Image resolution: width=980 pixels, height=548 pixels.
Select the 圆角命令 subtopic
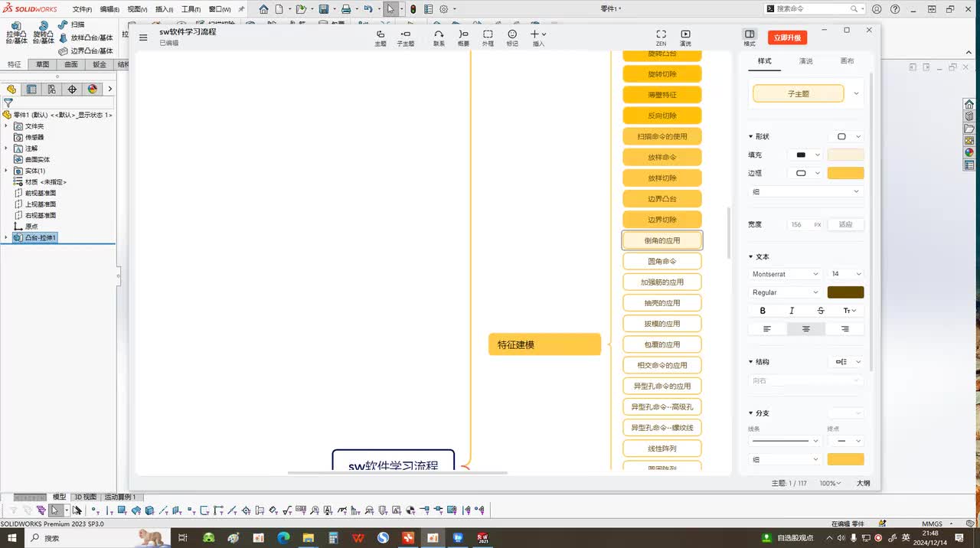662,261
